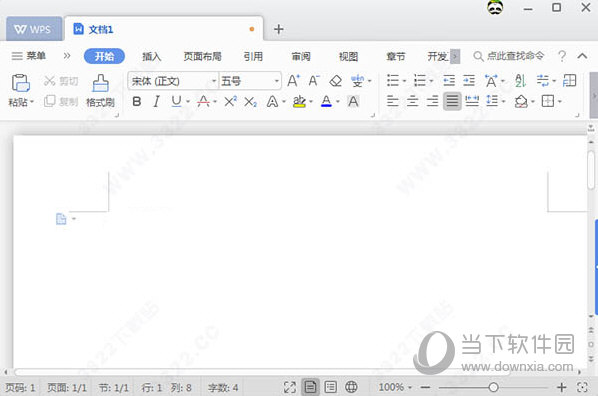
Task: Open the 开始 ribbon tab
Action: (x=104, y=56)
